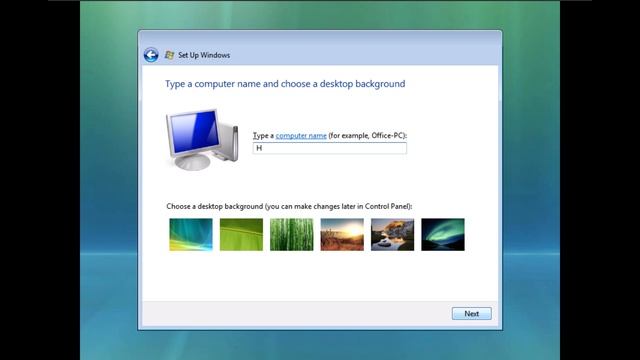
Task: Click the 'Set Up Windows' title text
Action: [204, 55]
